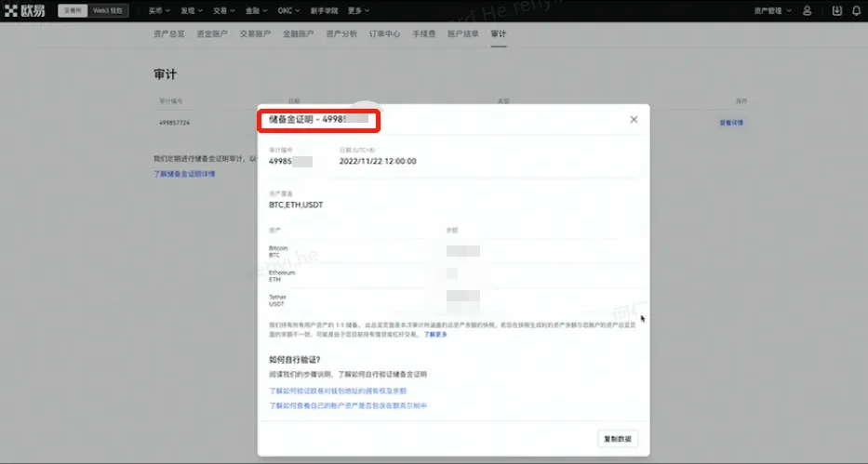Expand the OKC dropdown menu
This screenshot has height=464, width=868.
point(288,10)
